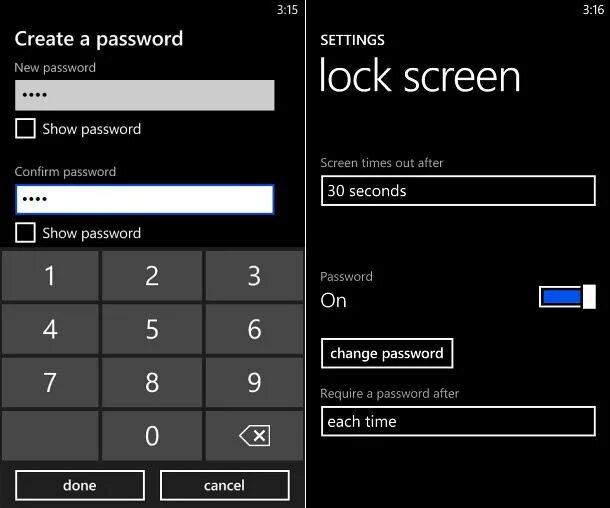Check Show password under Confirm password

25,233
